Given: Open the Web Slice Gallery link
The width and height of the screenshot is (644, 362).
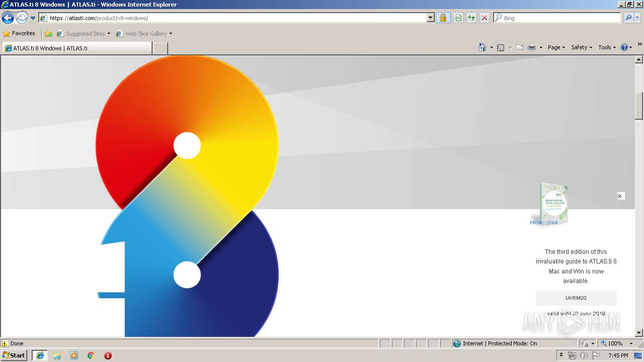Looking at the screenshot, I should (144, 34).
